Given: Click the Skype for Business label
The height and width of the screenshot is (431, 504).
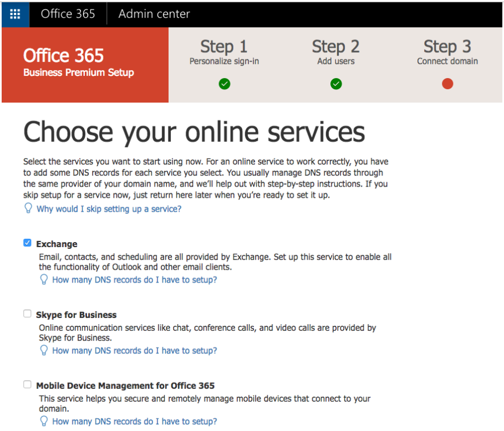Looking at the screenshot, I should point(76,315).
